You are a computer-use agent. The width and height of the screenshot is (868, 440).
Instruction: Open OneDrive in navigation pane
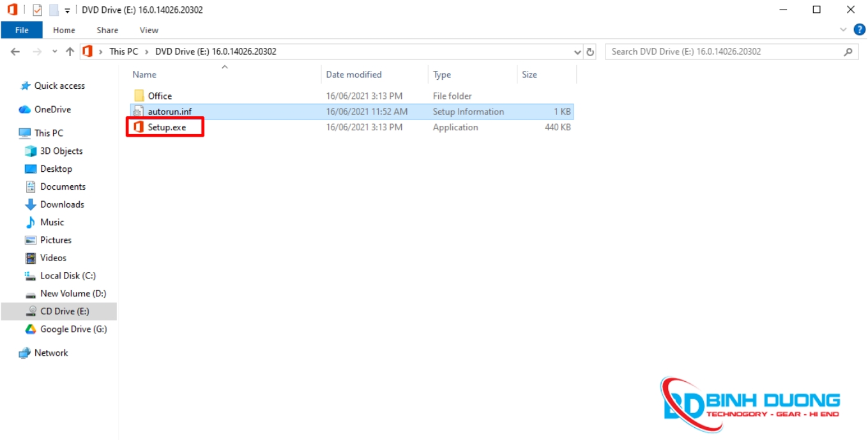[x=52, y=109]
